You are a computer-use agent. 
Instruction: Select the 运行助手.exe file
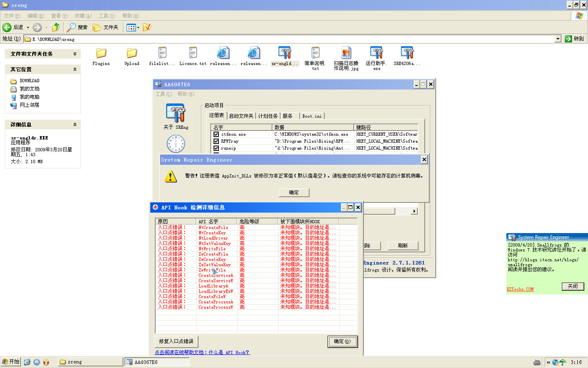pos(376,58)
